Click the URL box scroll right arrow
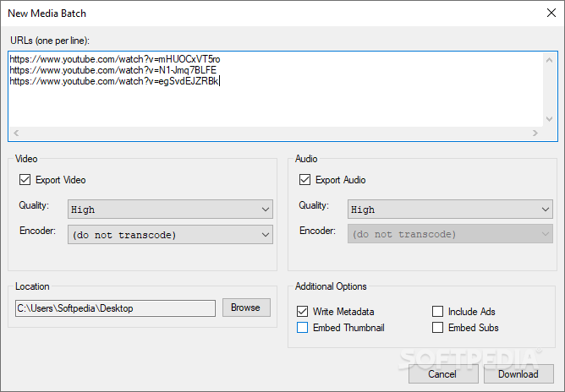The width and height of the screenshot is (565, 392). tap(535, 133)
